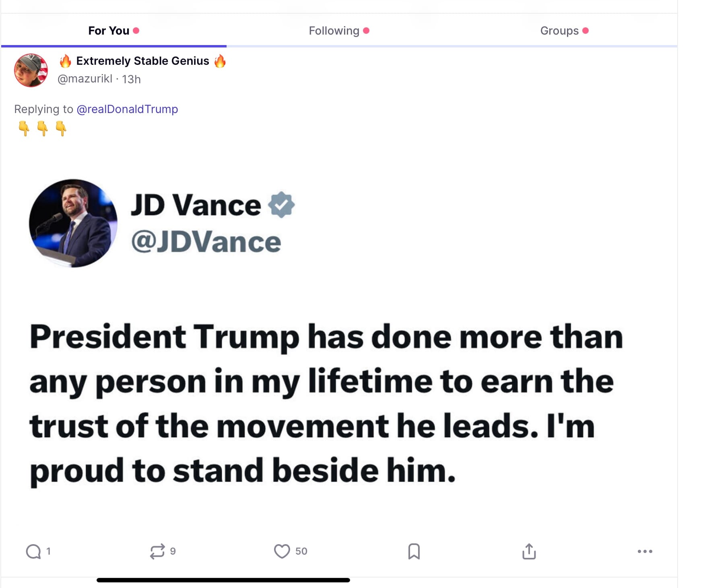
Task: Click the like count of 50
Action: coord(301,551)
